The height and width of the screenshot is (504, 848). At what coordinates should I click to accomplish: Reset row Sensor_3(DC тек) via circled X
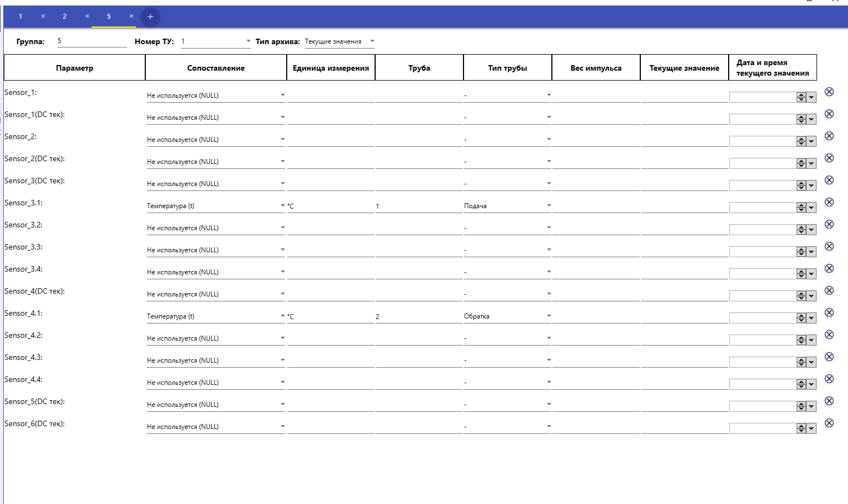pos(829,180)
